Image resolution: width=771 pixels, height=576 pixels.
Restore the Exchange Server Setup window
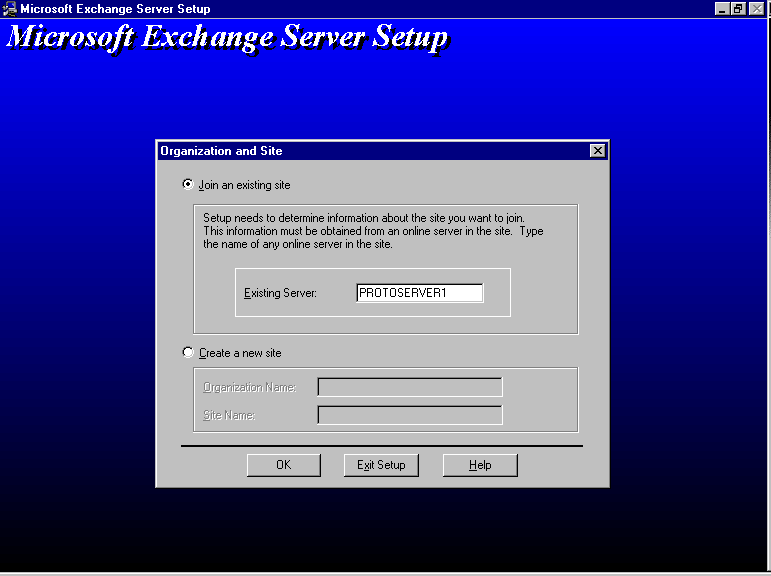[738, 9]
